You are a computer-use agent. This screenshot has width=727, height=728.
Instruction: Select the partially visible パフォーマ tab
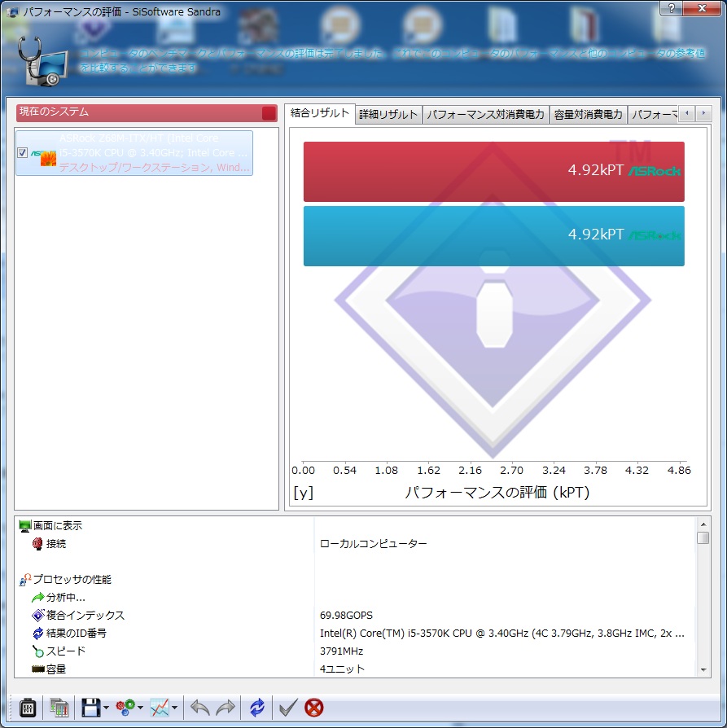click(x=654, y=114)
